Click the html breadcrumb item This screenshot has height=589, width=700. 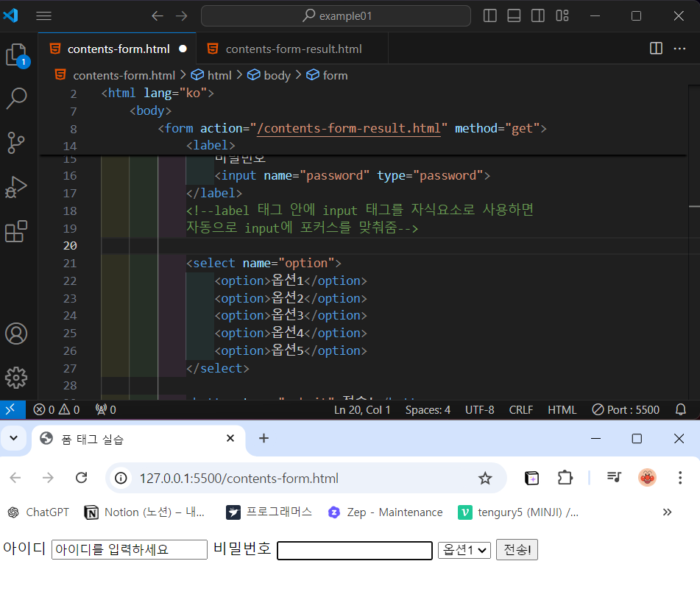click(219, 76)
